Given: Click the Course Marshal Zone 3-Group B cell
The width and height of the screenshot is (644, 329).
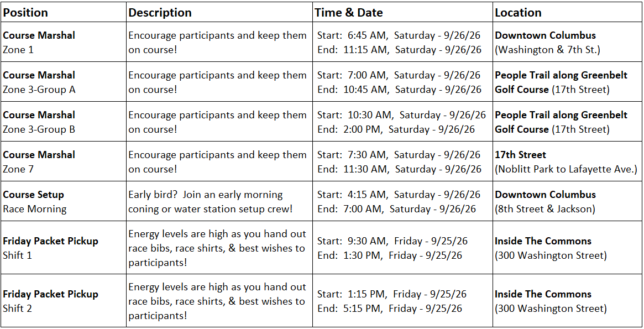Looking at the screenshot, I should [64, 122].
